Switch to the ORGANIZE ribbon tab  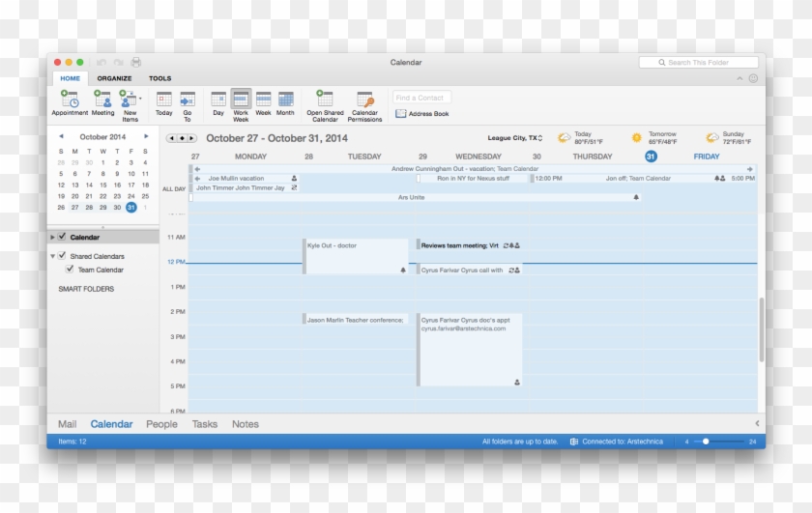tap(114, 78)
